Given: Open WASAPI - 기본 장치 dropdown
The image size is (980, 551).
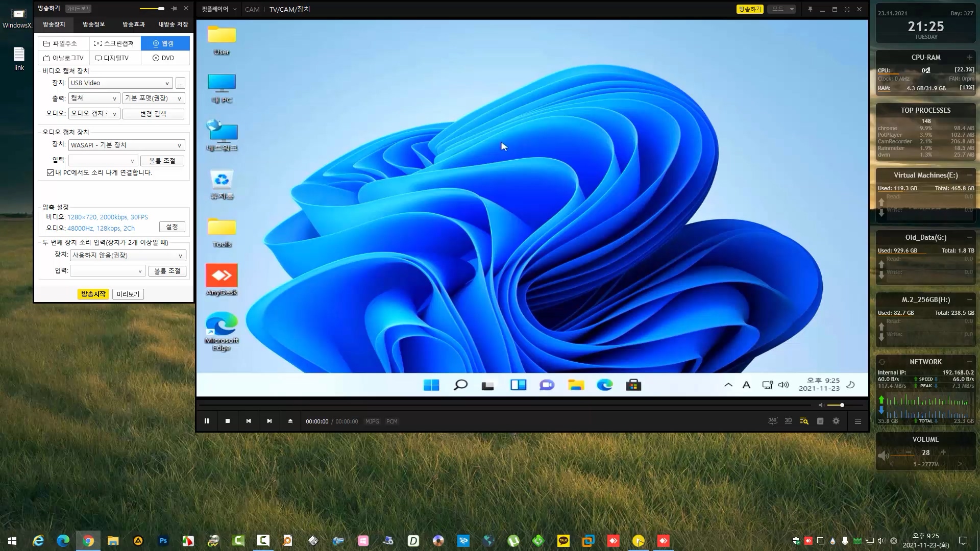Looking at the screenshot, I should click(127, 145).
